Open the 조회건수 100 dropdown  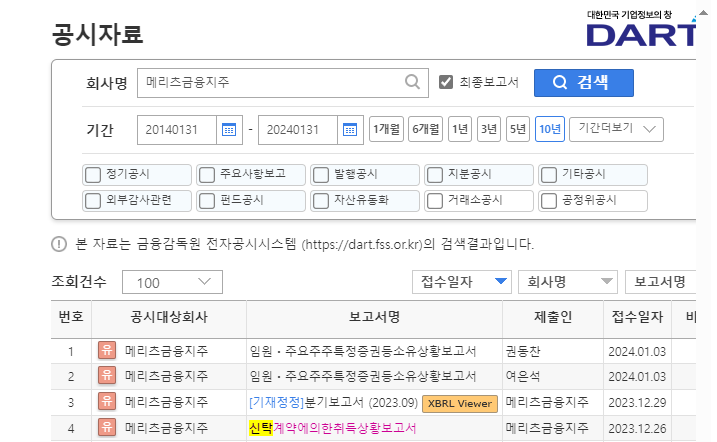coord(172,282)
